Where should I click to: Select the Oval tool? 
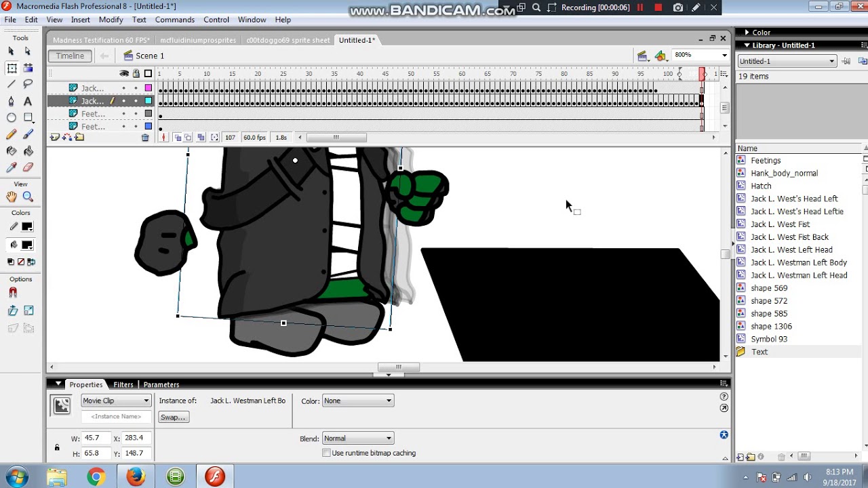pyautogui.click(x=12, y=118)
